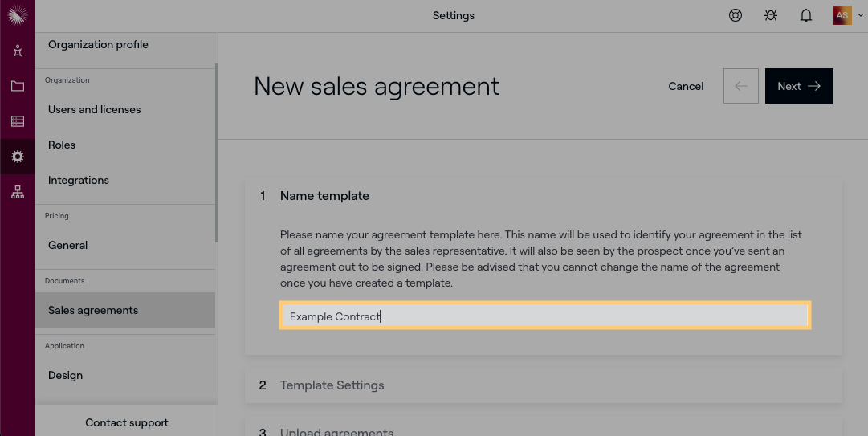This screenshot has height=436, width=868.
Task: Cancel the new sales agreement
Action: click(686, 86)
